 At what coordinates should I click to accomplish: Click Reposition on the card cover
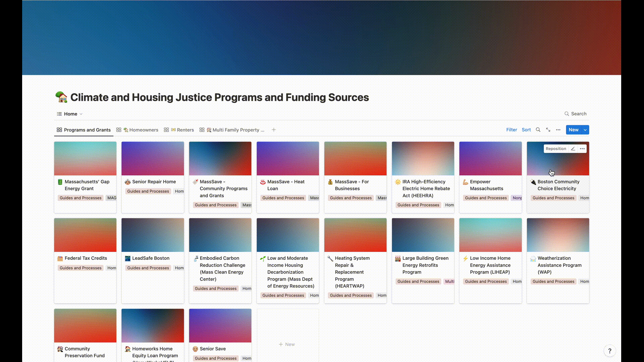[556, 149]
